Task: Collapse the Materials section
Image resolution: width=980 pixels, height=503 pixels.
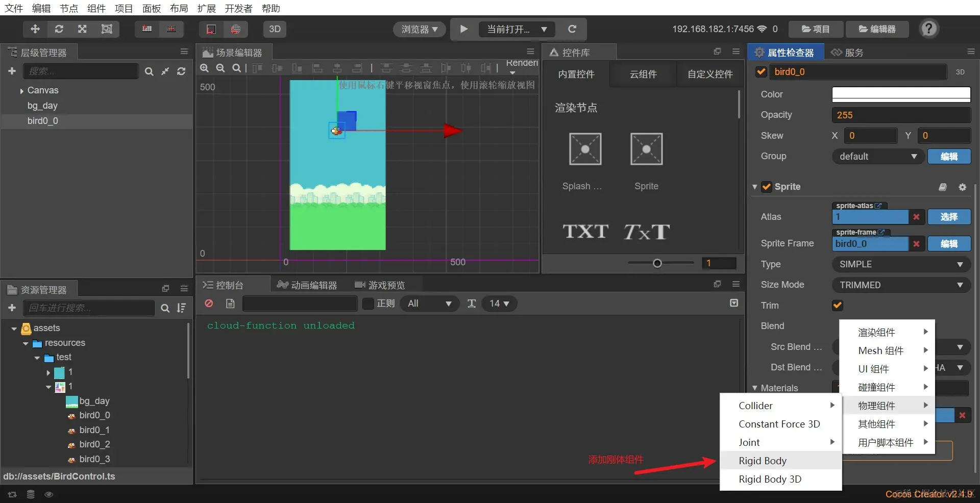Action: coord(754,388)
